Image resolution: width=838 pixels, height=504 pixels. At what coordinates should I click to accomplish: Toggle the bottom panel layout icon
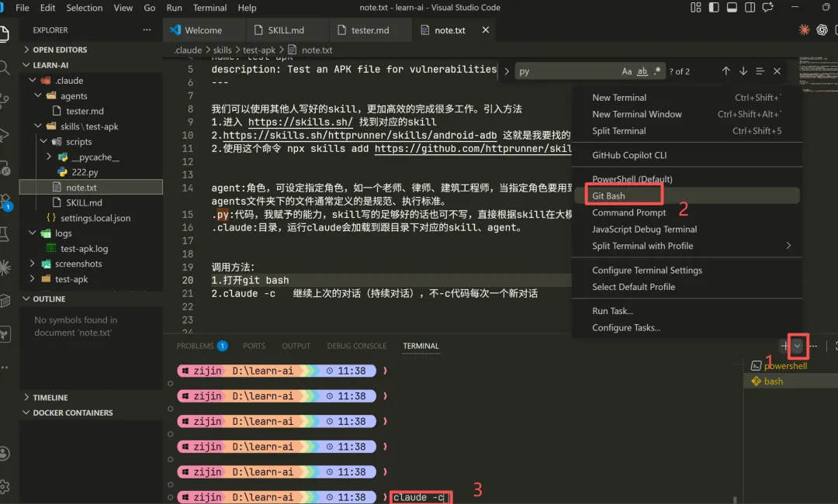coord(732,8)
